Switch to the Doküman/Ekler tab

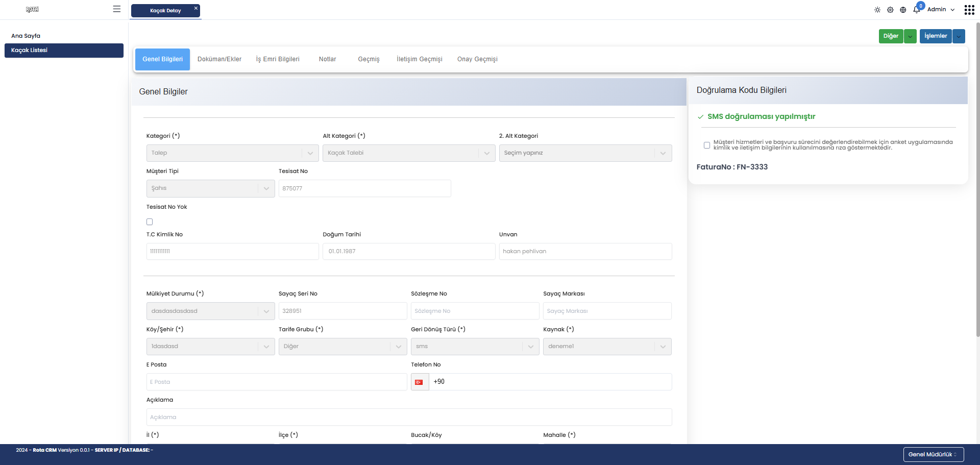pos(219,59)
